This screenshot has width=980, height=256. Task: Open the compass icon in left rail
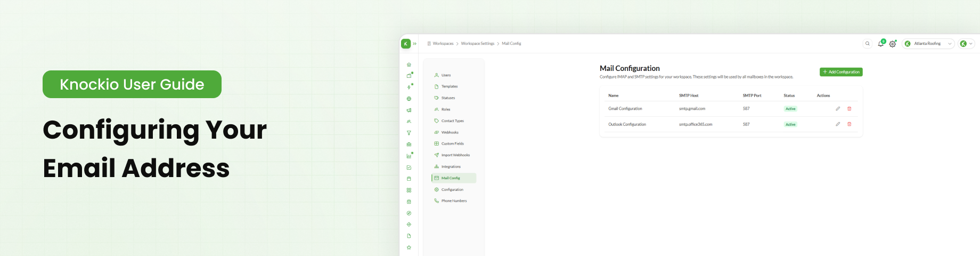pyautogui.click(x=409, y=213)
